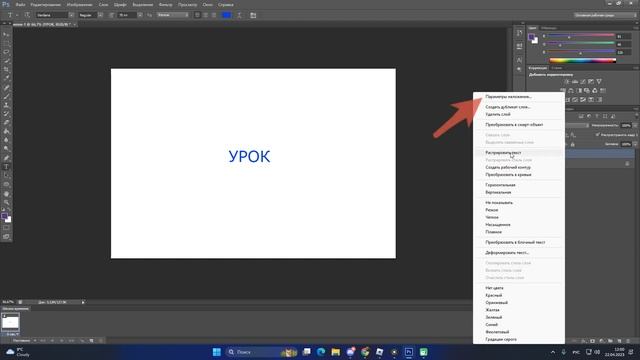Open the Справка menu

(x=225, y=4)
